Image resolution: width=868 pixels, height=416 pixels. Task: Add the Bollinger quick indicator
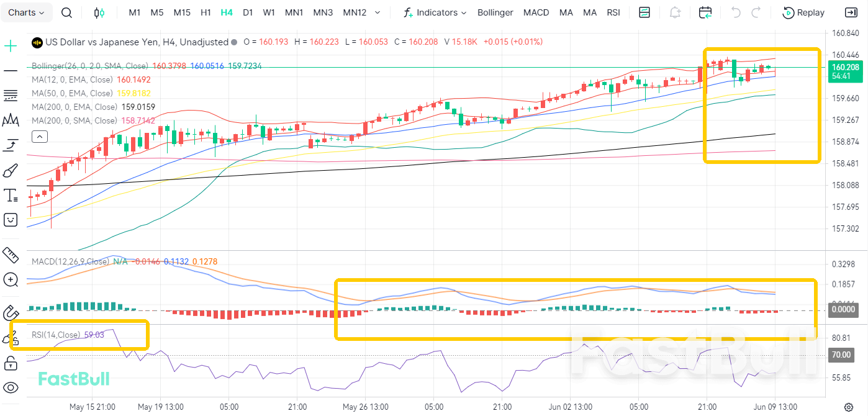495,12
